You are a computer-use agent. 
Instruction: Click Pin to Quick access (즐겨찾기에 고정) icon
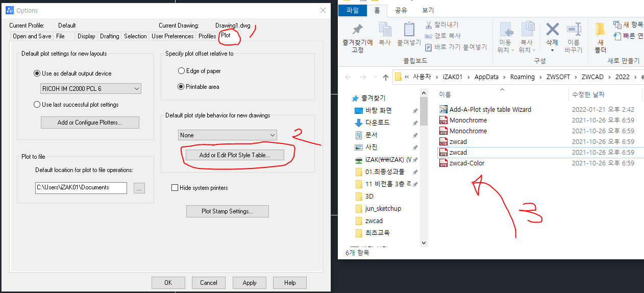click(x=358, y=29)
